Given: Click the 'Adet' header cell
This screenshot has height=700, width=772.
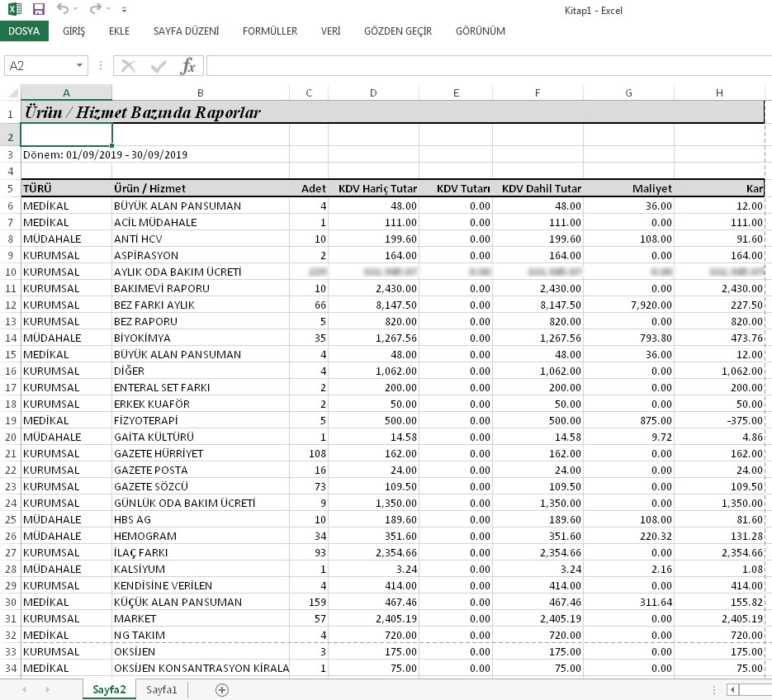Looking at the screenshot, I should pyautogui.click(x=309, y=188).
